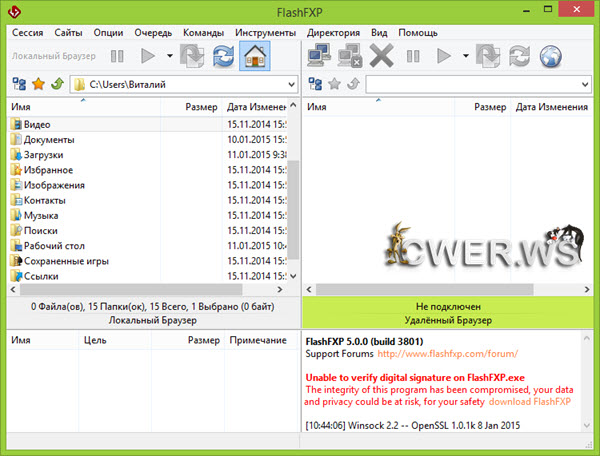Click the local parent folder green arrow
Screen dimensions: 600x456
click(57, 84)
